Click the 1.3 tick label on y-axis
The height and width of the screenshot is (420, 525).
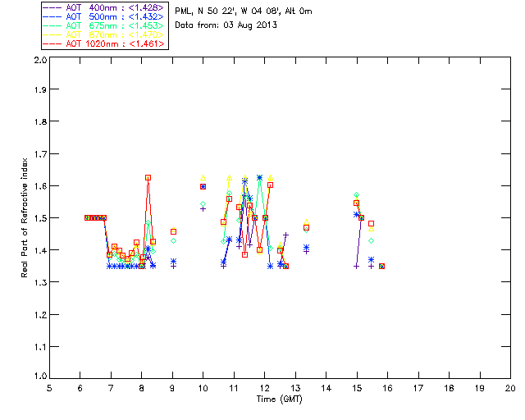40,283
